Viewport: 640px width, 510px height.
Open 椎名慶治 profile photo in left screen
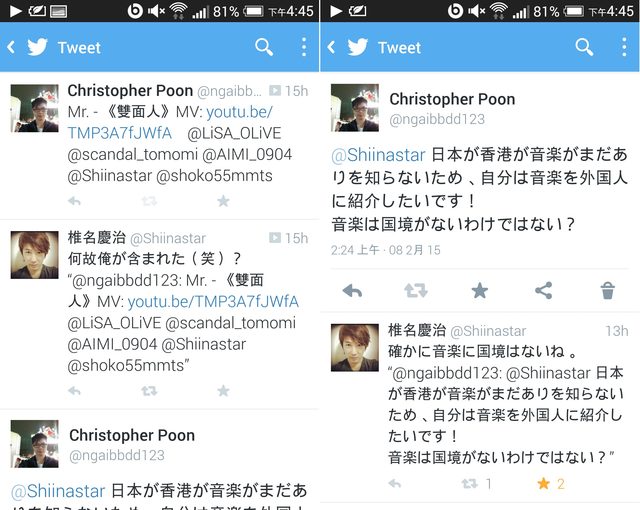tap(34, 255)
